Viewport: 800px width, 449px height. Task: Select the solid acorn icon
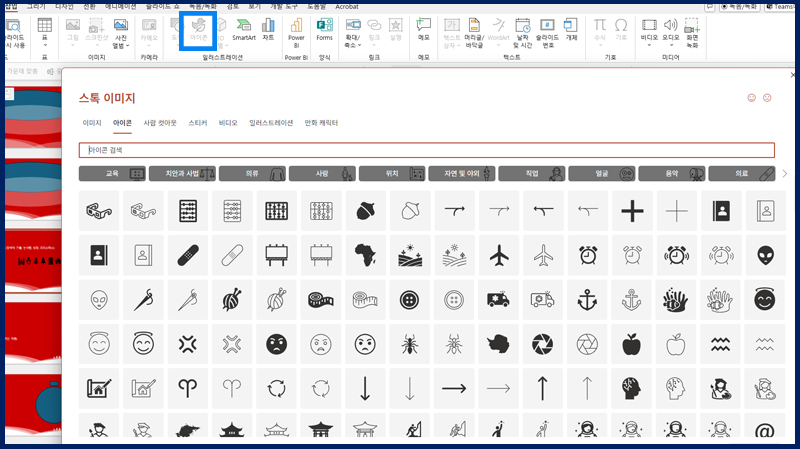365,211
